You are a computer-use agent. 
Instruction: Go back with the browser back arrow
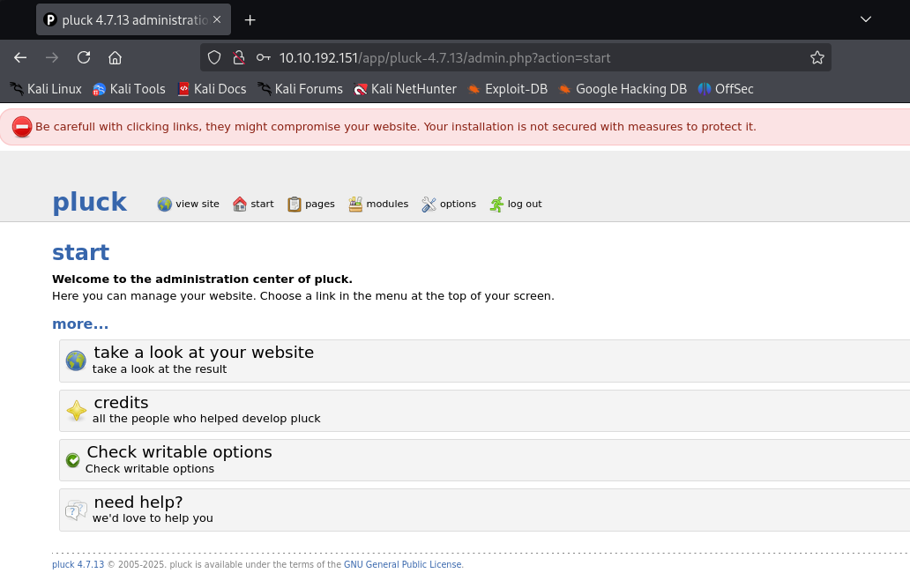click(x=20, y=57)
